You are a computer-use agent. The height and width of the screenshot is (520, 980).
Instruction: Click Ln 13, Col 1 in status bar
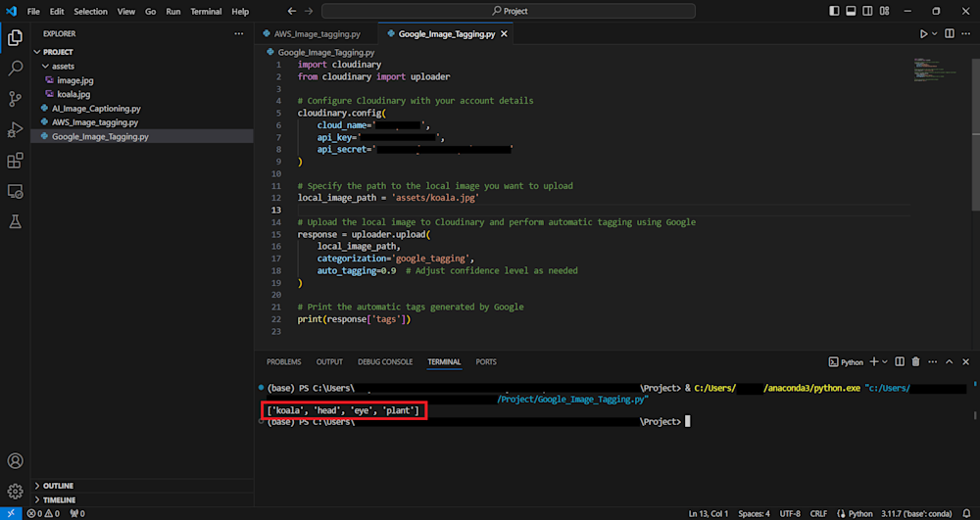pyautogui.click(x=709, y=514)
